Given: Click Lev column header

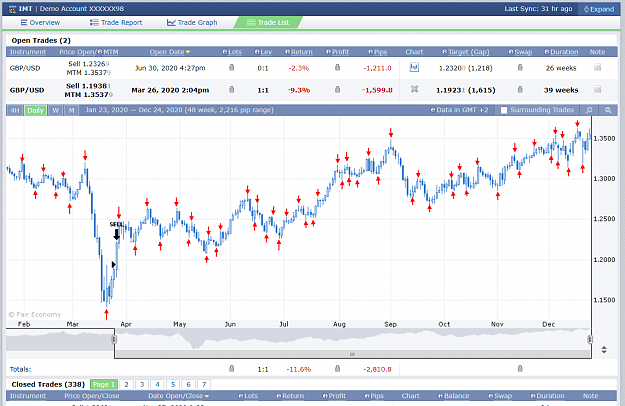Looking at the screenshot, I should click(263, 52).
